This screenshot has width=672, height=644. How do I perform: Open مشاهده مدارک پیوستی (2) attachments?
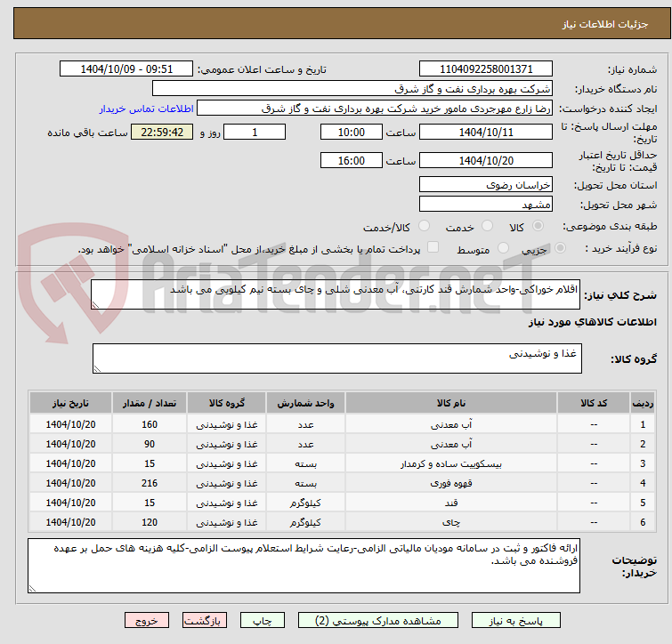[378, 621]
